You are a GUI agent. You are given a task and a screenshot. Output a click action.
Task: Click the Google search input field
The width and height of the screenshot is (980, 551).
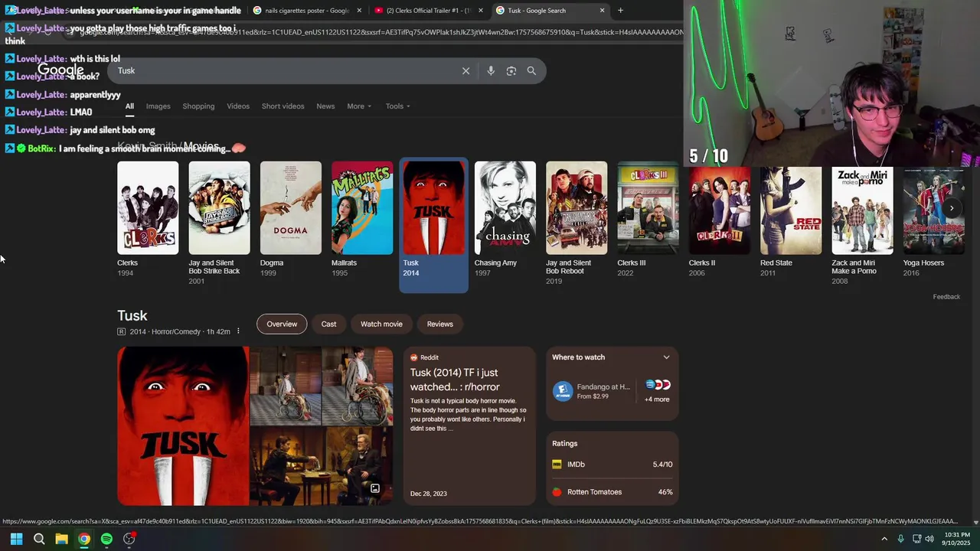point(283,70)
